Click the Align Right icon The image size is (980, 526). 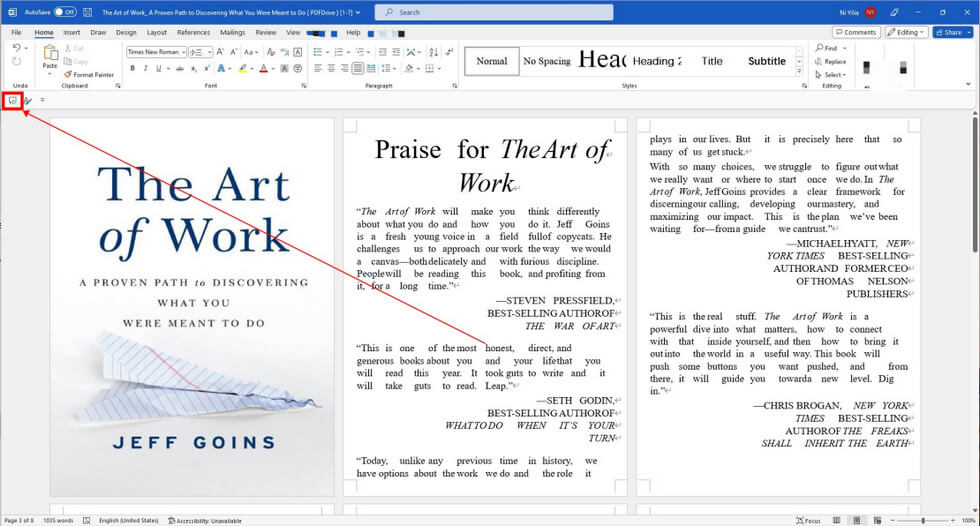coord(344,68)
